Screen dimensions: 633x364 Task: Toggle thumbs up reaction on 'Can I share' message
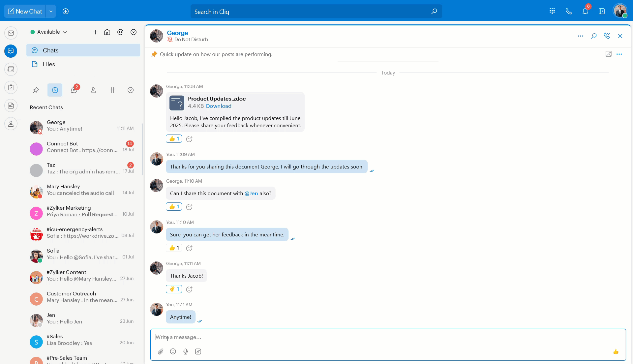click(174, 207)
